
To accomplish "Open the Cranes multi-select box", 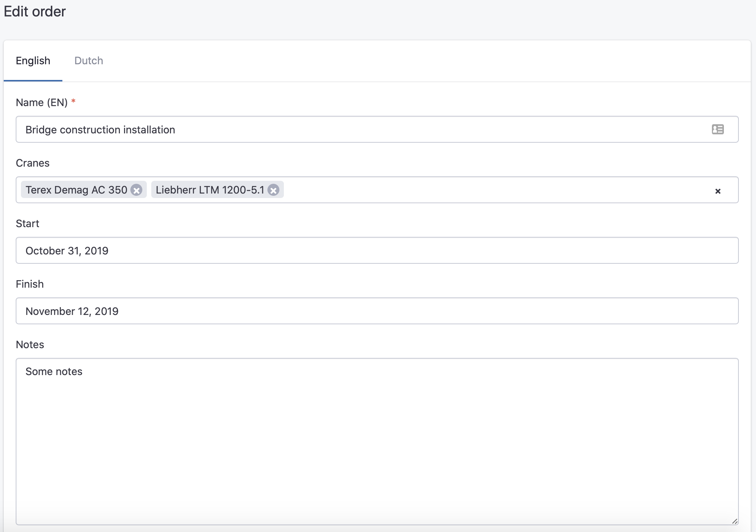I will pyautogui.click(x=377, y=190).
